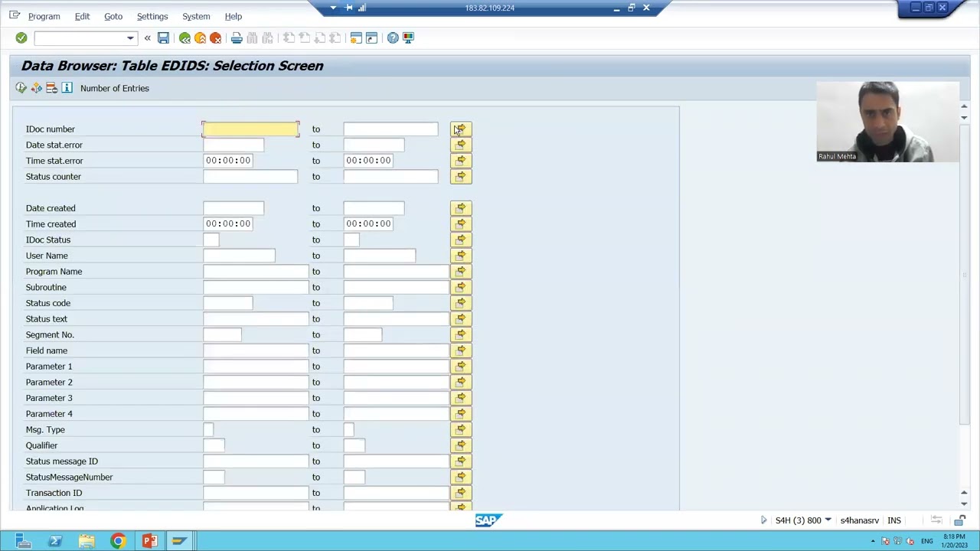980x551 pixels.
Task: Click multiple selection arrow for Msg. Type
Action: (461, 429)
